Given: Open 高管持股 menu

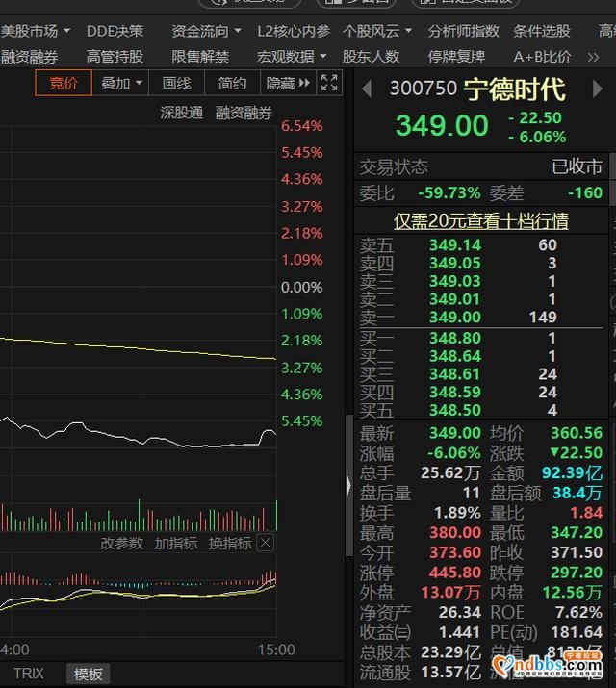Looking at the screenshot, I should 115,57.
